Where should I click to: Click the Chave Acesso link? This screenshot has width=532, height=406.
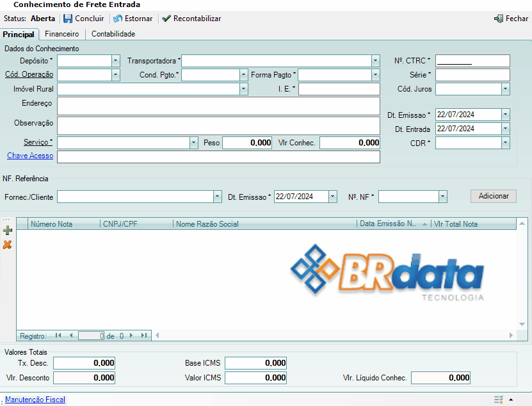point(30,156)
